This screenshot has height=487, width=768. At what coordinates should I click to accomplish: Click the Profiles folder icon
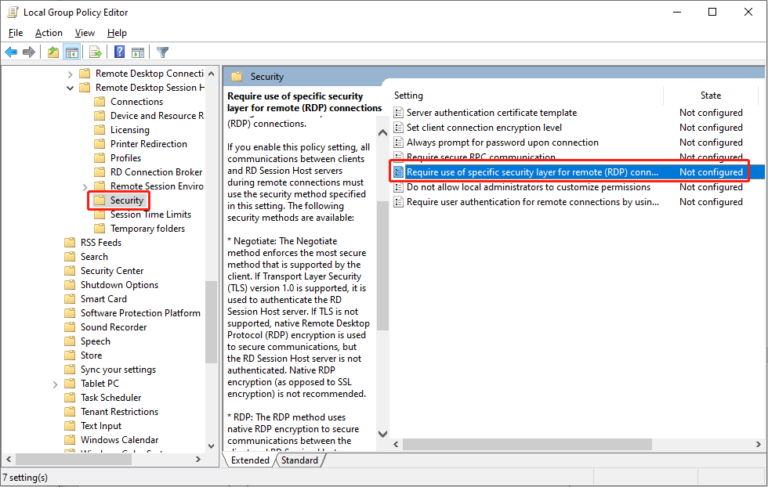99,158
